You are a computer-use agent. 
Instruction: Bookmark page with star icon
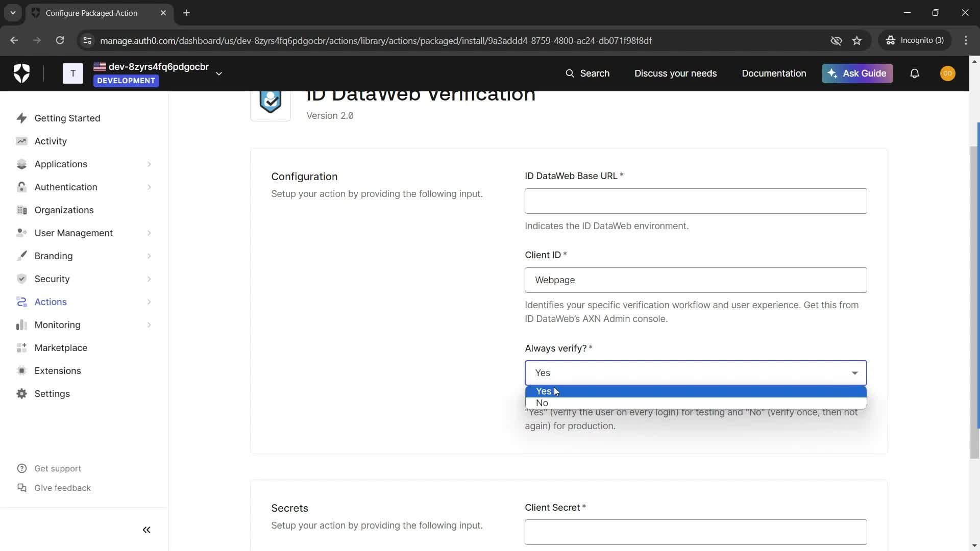[x=857, y=40]
